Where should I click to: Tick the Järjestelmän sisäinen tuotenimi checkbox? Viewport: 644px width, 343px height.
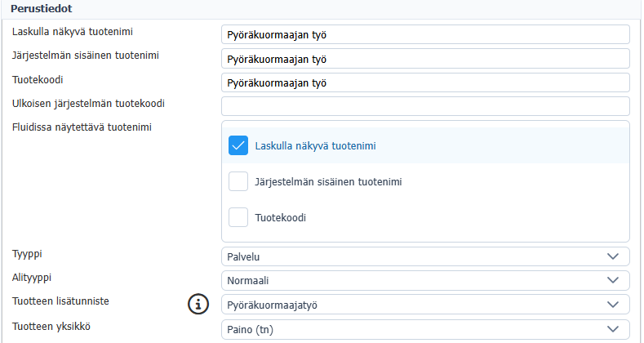(238, 181)
